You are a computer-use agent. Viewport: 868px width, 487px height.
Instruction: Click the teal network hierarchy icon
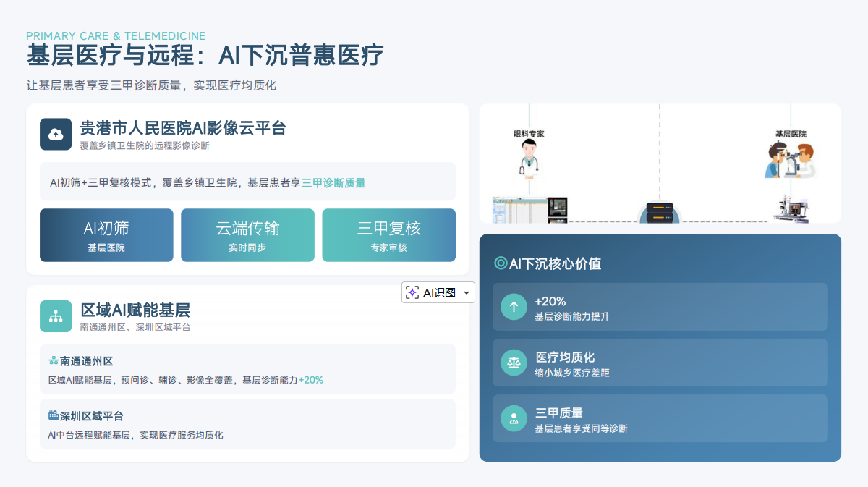coord(56,316)
